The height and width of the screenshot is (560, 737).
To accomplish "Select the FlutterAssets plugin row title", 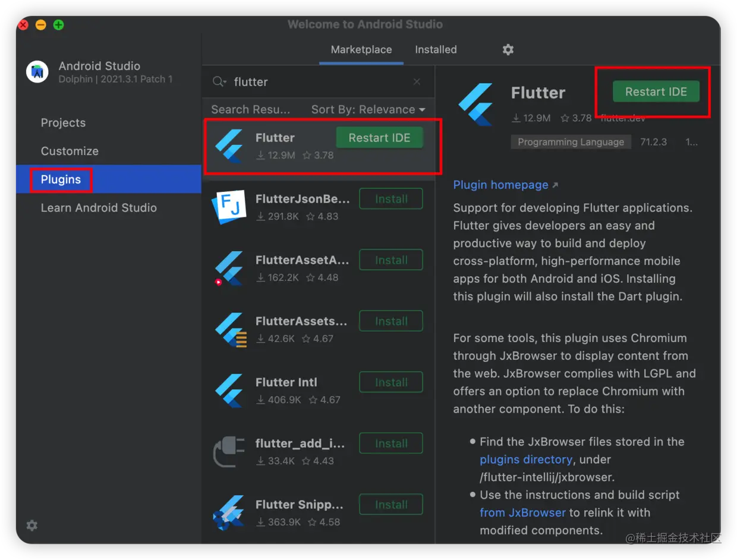I will pos(301,321).
